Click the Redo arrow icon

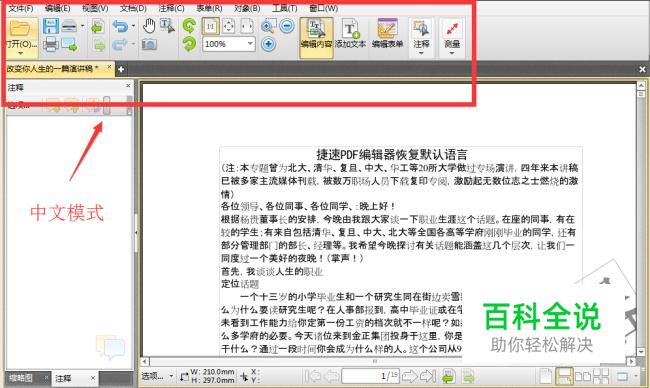[x=119, y=44]
